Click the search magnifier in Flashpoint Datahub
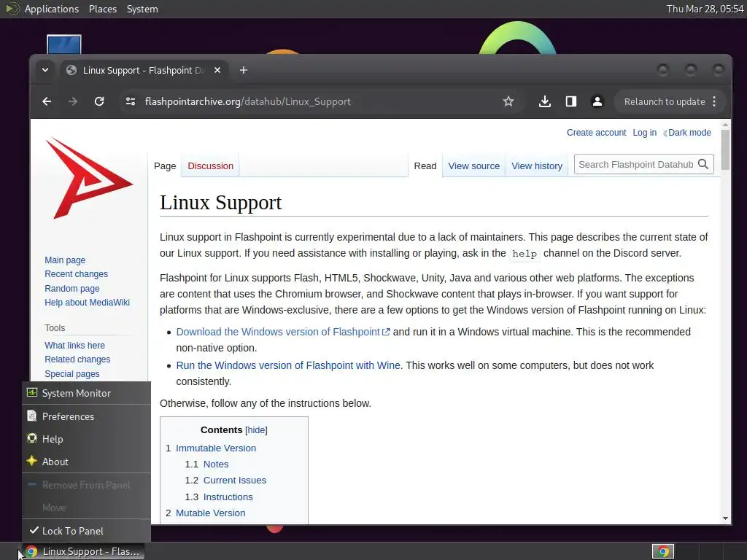 pos(703,164)
